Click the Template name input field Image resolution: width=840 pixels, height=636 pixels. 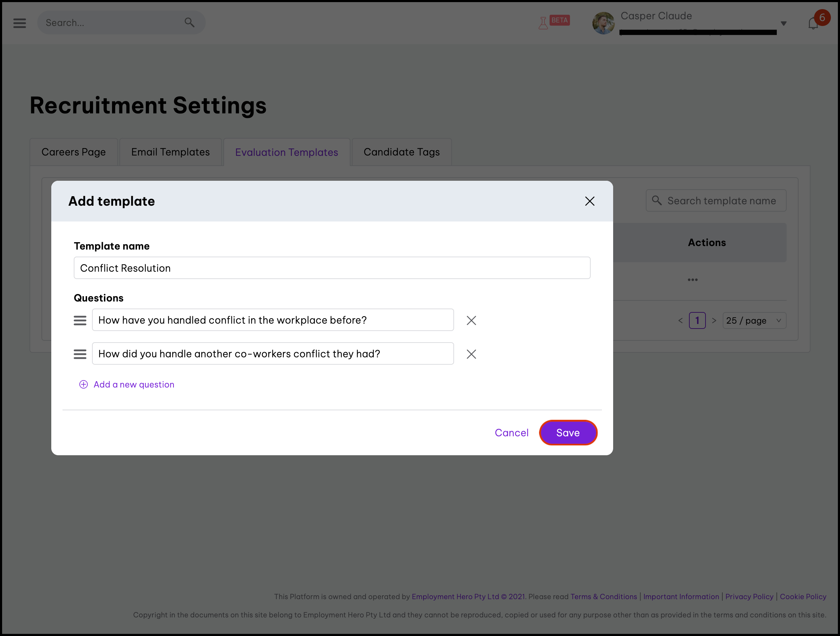click(332, 267)
